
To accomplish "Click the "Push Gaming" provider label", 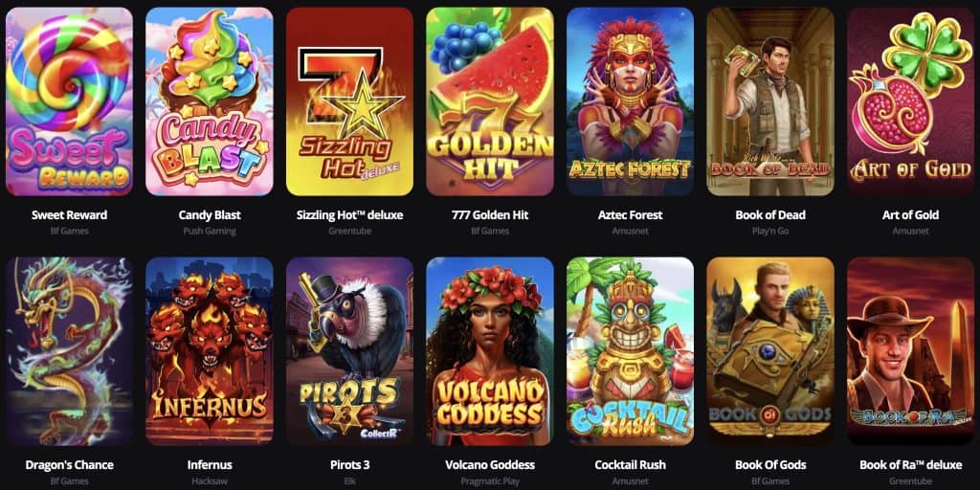I will tap(210, 232).
